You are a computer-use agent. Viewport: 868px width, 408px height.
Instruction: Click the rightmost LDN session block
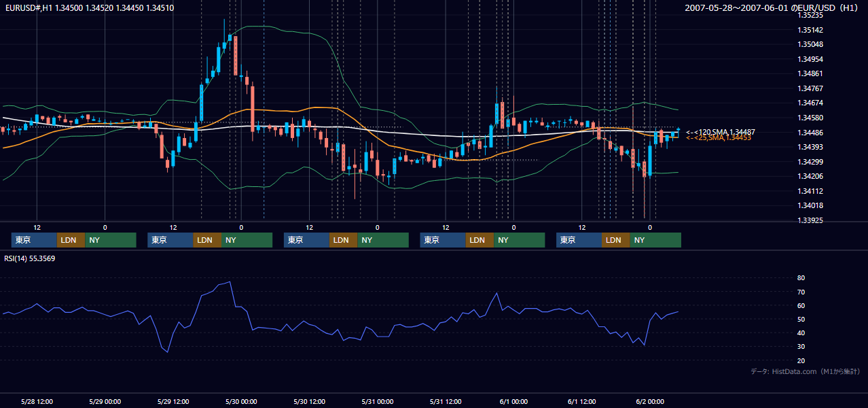pos(615,240)
